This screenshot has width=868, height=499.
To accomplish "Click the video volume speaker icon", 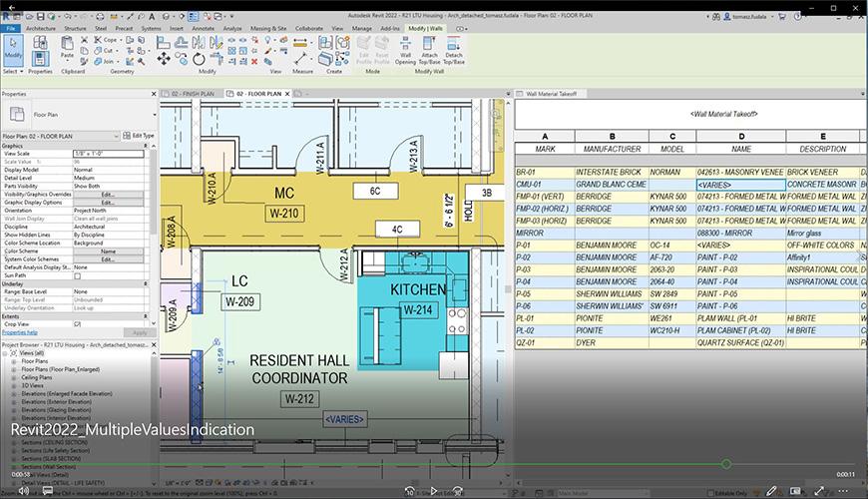I will tap(23, 491).
